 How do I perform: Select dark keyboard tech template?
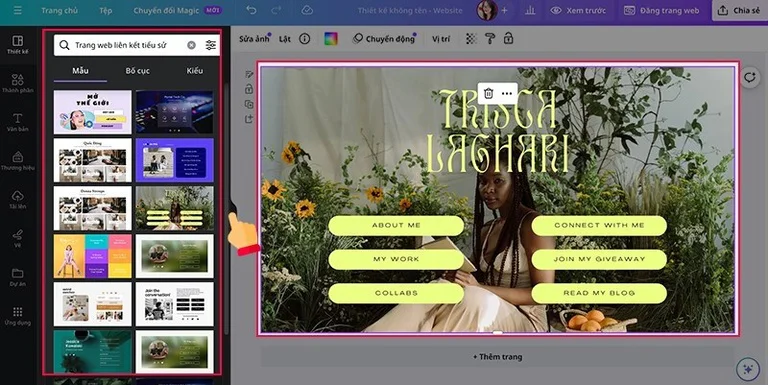point(174,112)
